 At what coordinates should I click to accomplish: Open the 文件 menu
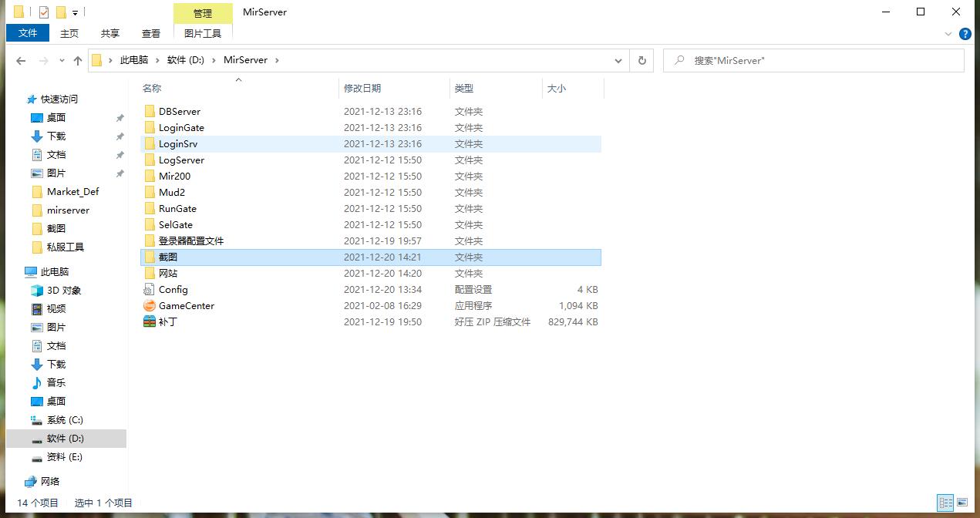click(28, 33)
